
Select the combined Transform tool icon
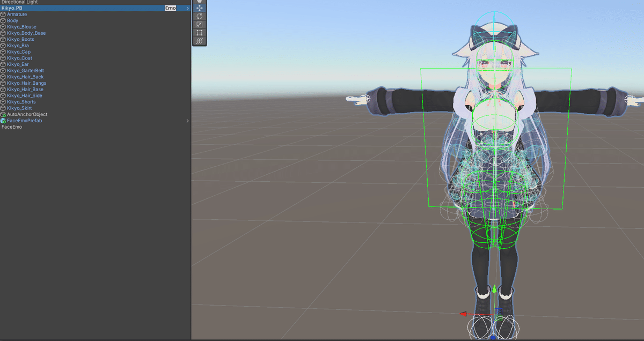[x=200, y=41]
